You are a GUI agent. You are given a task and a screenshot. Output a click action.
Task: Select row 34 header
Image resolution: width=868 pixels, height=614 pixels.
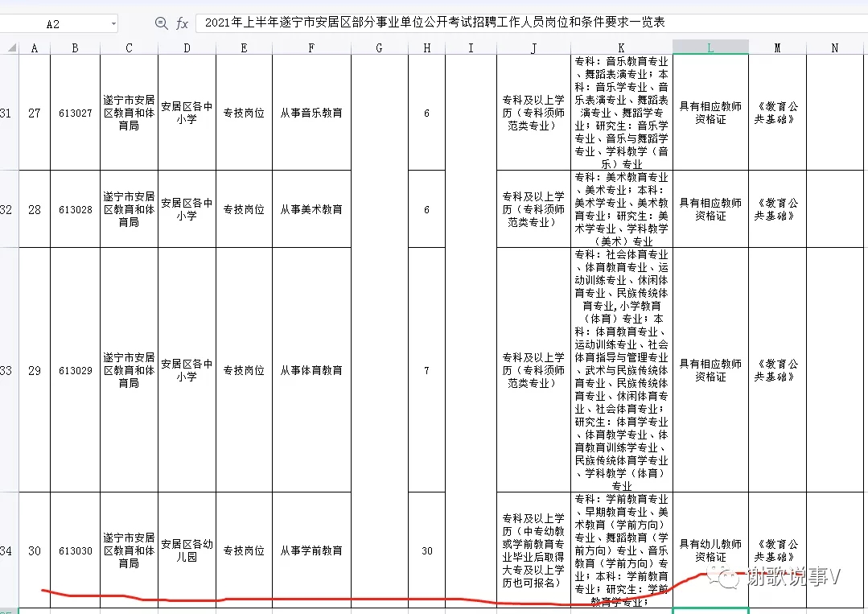[x=8, y=550]
